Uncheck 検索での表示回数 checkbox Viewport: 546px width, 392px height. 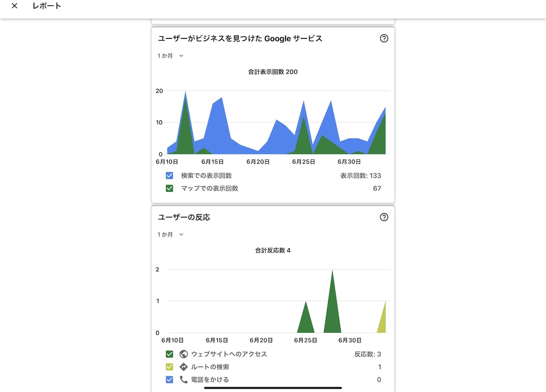pyautogui.click(x=169, y=176)
